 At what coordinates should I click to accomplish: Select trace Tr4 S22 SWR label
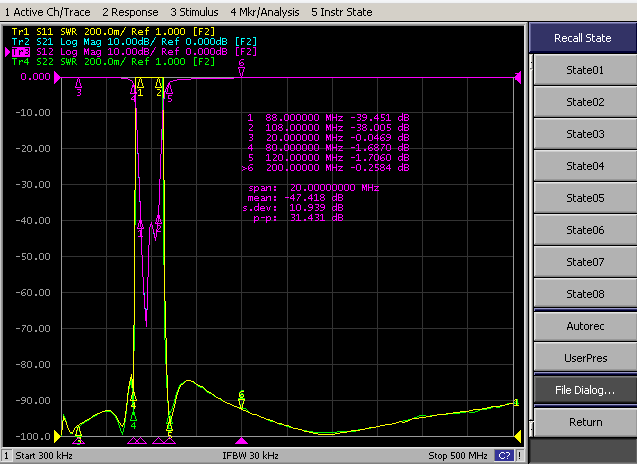pyautogui.click(x=113, y=62)
